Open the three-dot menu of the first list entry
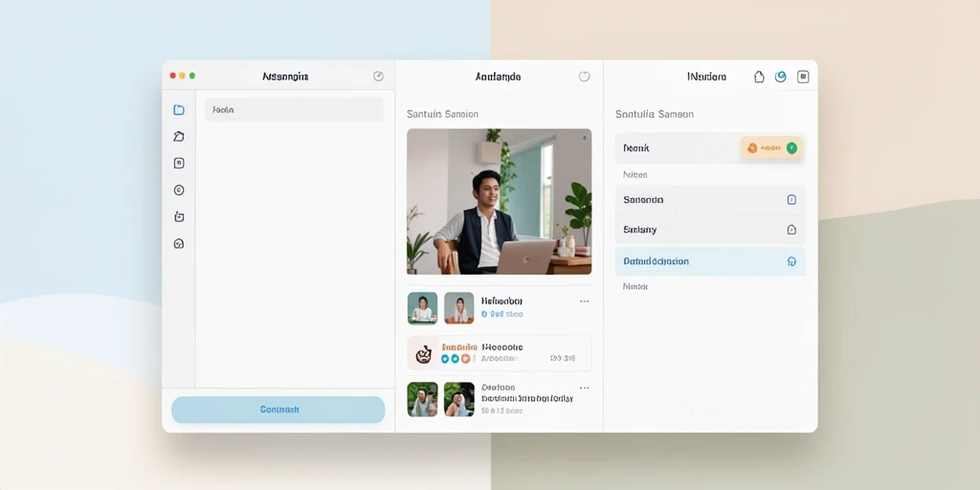980x490 pixels. pyautogui.click(x=585, y=301)
